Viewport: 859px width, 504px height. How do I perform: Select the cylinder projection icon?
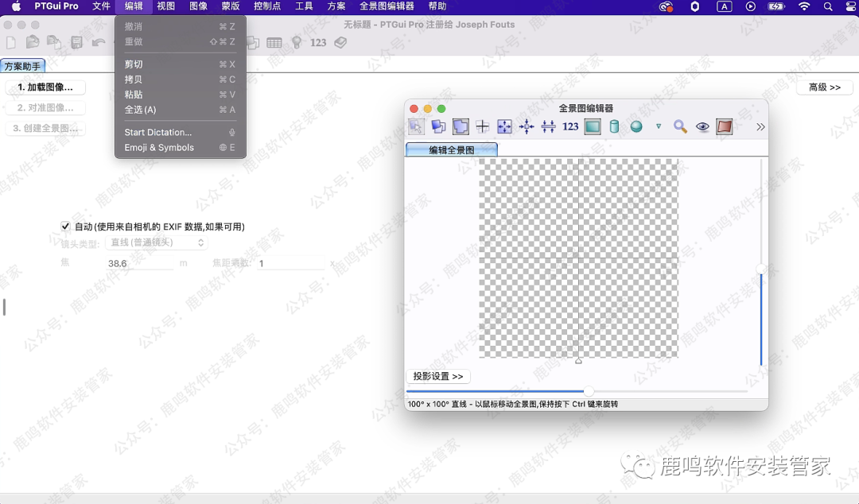(613, 126)
